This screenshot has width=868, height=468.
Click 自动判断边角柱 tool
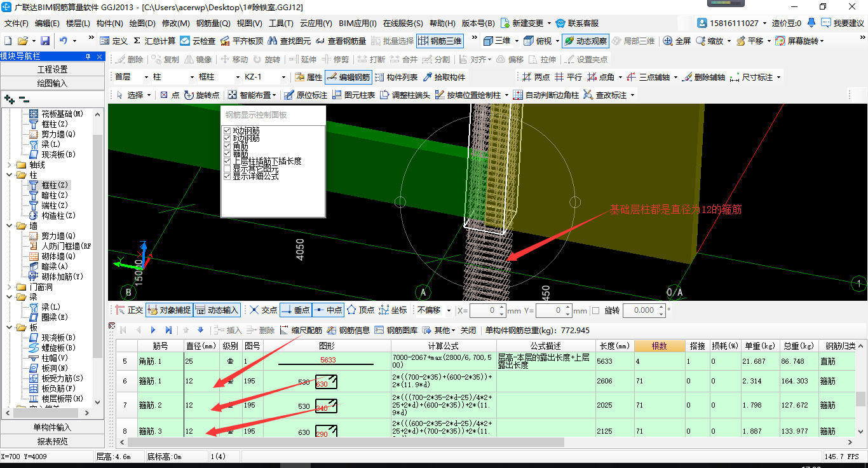[546, 95]
